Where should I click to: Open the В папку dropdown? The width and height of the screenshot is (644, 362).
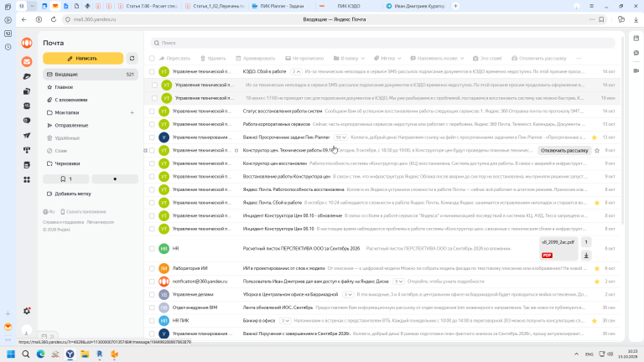click(x=349, y=59)
